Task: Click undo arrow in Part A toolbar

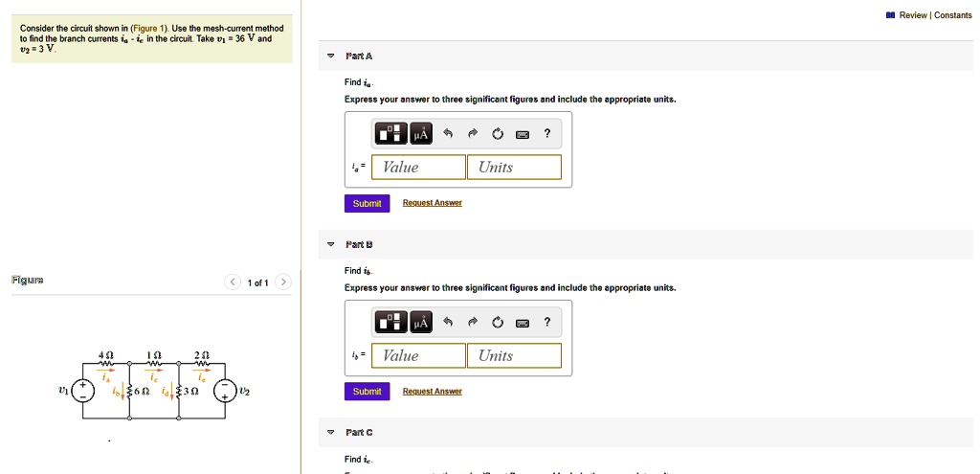Action: (x=447, y=134)
